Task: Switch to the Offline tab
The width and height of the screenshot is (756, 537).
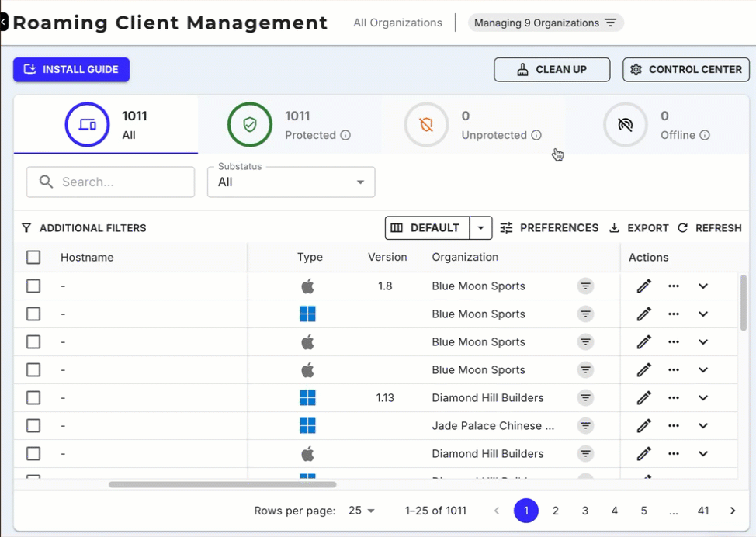Action: click(657, 125)
